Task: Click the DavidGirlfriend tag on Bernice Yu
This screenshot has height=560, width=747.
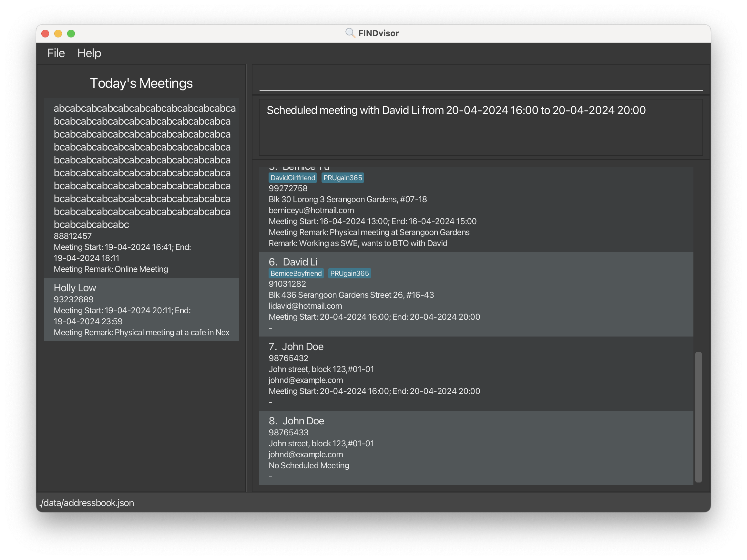Action: [x=292, y=178]
